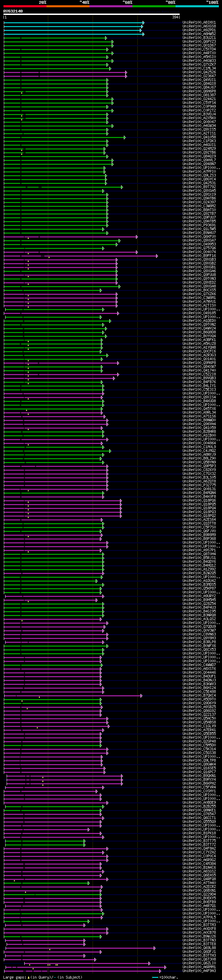Viewport: 222px width, 980px height.
Task: Select the UniRef100_Q6KFU0 label
Action: [x=199, y=237]
